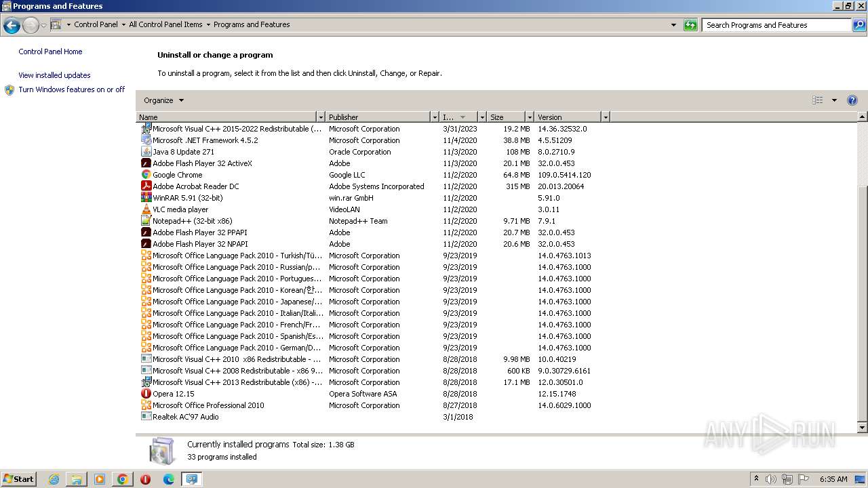The height and width of the screenshot is (488, 868).
Task: Expand the view options dropdown arrow
Action: pos(834,100)
